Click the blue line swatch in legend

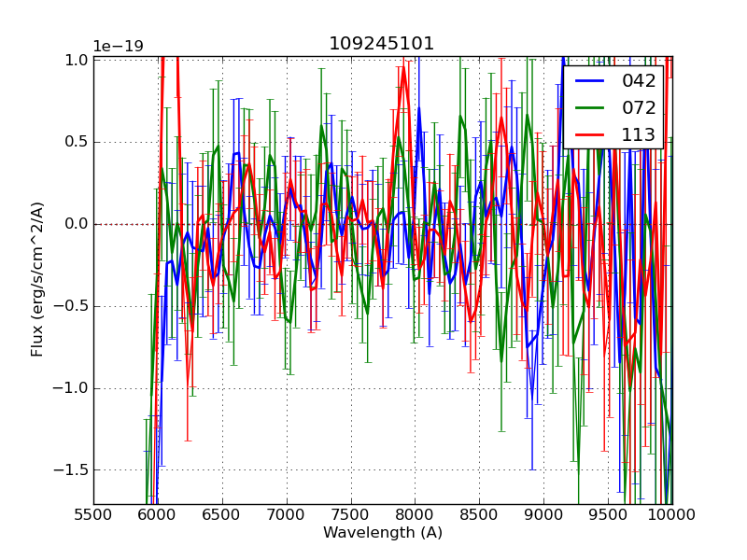tap(592, 81)
